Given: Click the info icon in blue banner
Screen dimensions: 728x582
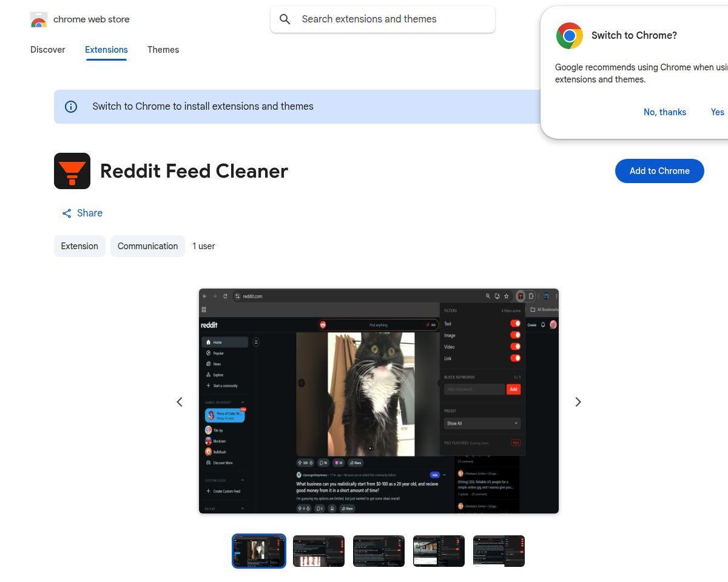Looking at the screenshot, I should click(71, 107).
